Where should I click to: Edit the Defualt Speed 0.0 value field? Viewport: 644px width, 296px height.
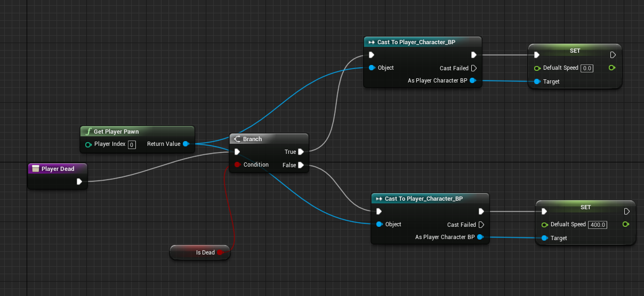click(586, 68)
